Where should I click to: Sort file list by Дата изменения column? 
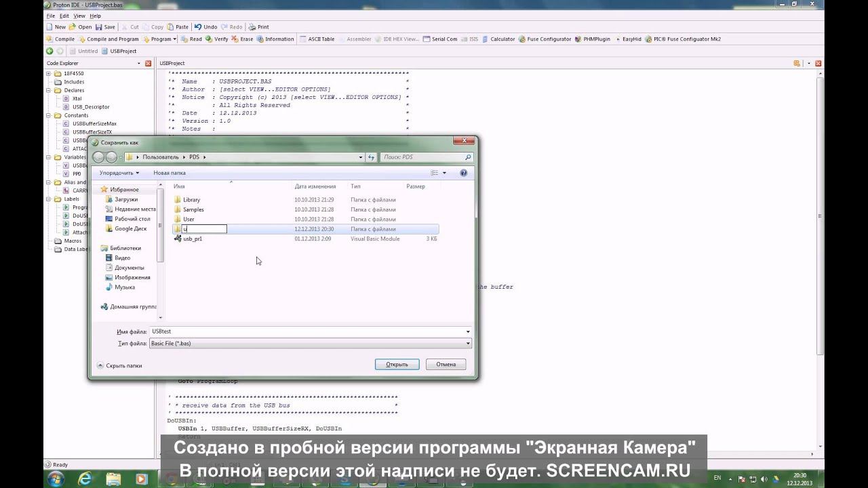315,186
